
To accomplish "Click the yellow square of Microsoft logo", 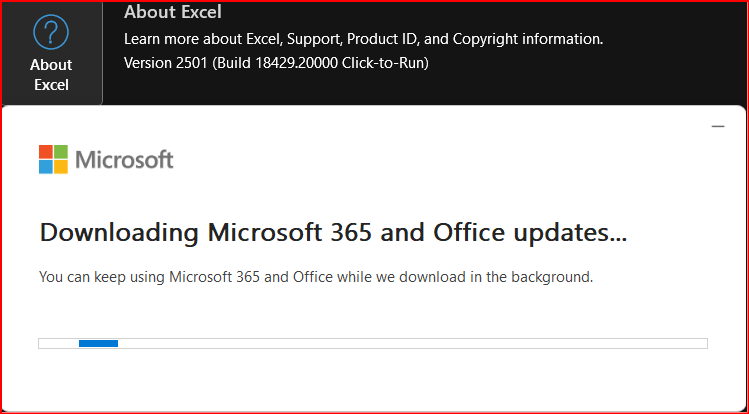I will (61, 167).
